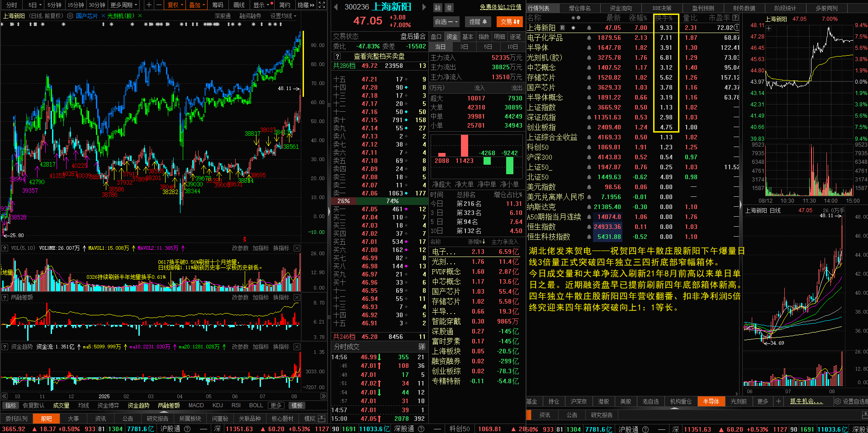Screen dimensions: 868x433
Task: Click the pop-out icon at info tabs end
Action: tap(322, 419)
